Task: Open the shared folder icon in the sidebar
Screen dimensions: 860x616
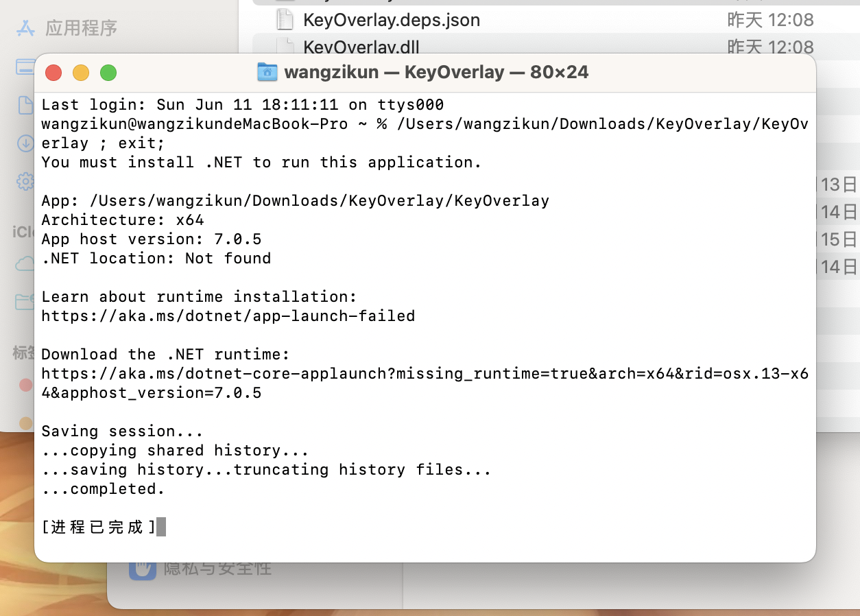Action: [x=25, y=301]
